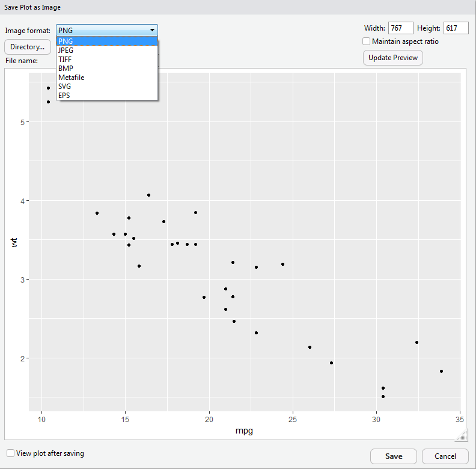Click into the Height input field
The width and height of the screenshot is (476, 469).
point(456,28)
